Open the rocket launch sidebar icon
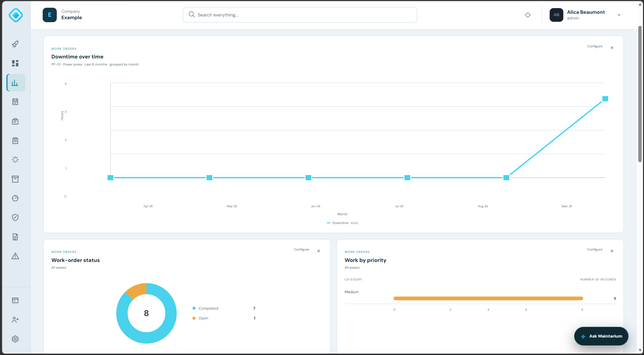 tap(15, 44)
